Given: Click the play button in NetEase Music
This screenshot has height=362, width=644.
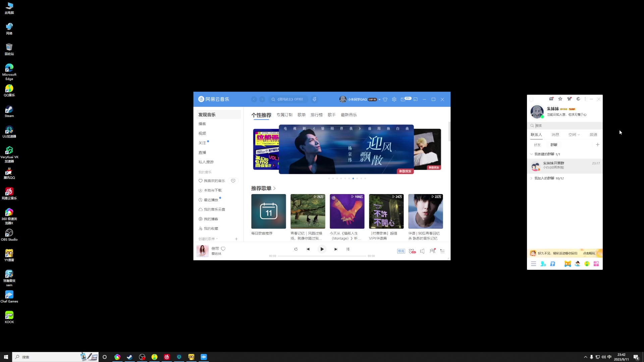Looking at the screenshot, I should point(322,249).
